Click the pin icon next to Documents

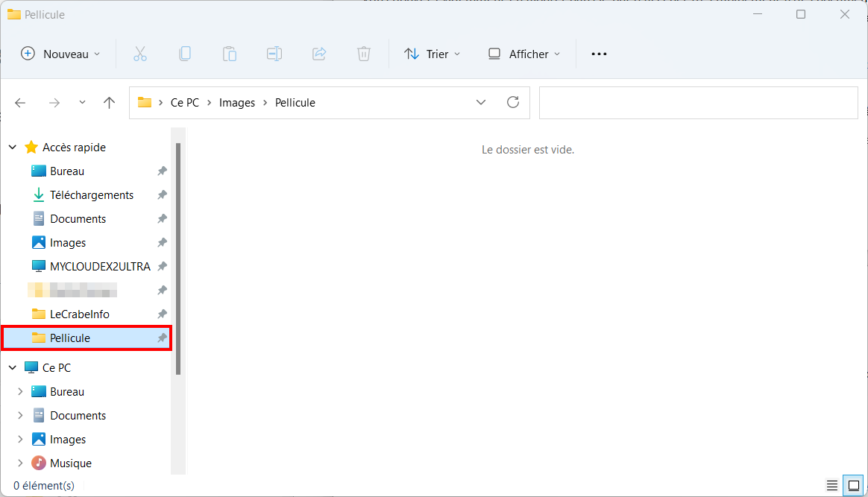point(163,219)
